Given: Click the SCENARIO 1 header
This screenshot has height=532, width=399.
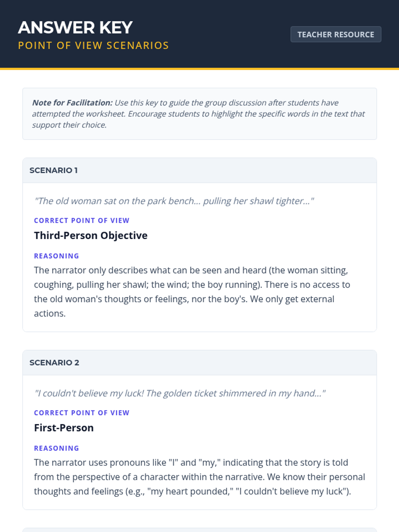Looking at the screenshot, I should tap(199, 170).
